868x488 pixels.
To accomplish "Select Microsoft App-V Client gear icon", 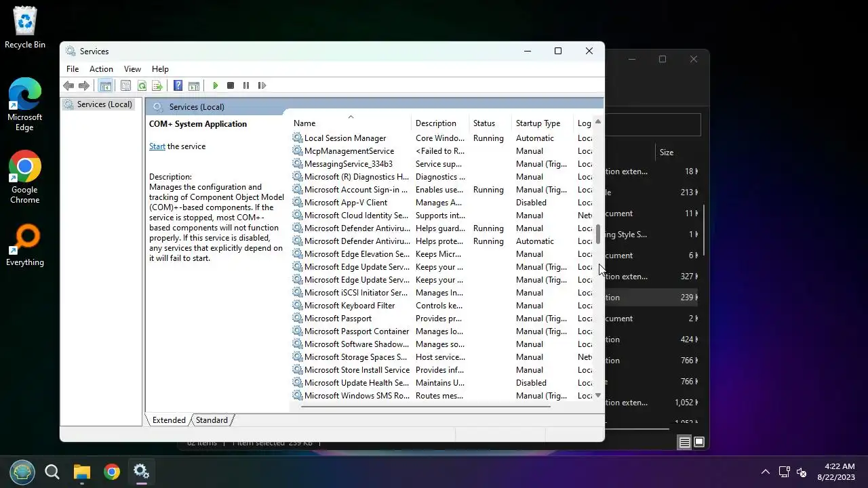I will point(297,203).
